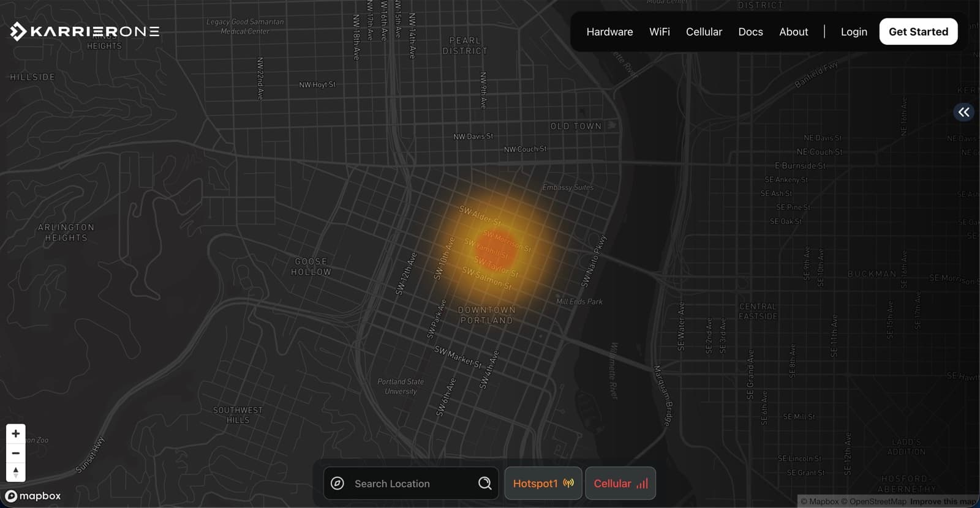Viewport: 980px width, 508px height.
Task: Click the NW Couch St label
Action: pyautogui.click(x=526, y=149)
